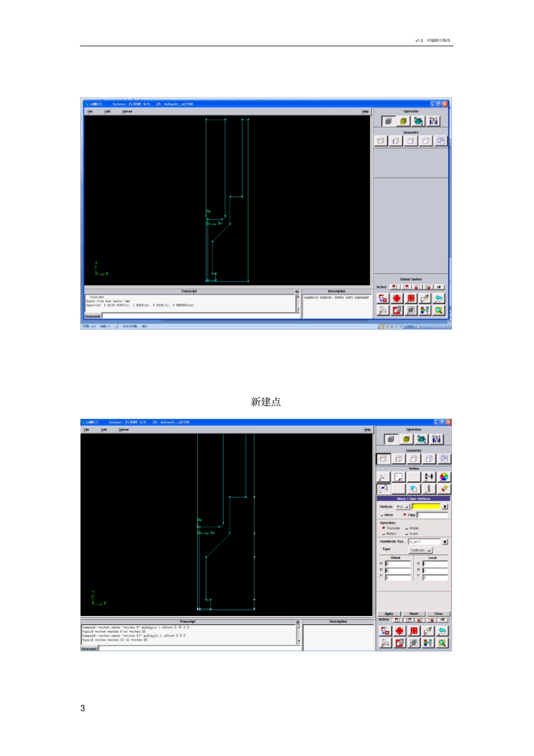Viewport: 534px width, 756px height.
Task: Select Mesh operation icon in upper GAMBIT window
Action: point(403,121)
